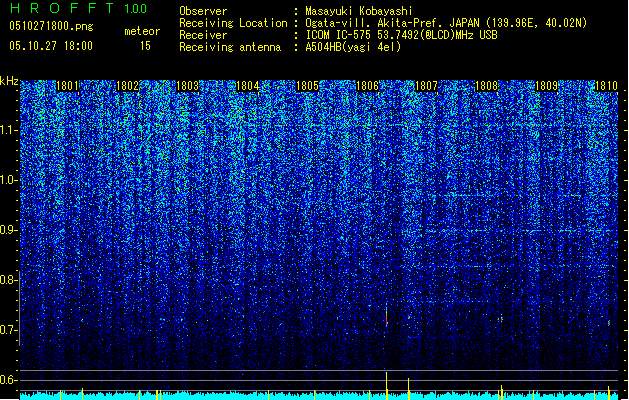
Task: Click the kHz axis unit label
Action: [x=9, y=81]
